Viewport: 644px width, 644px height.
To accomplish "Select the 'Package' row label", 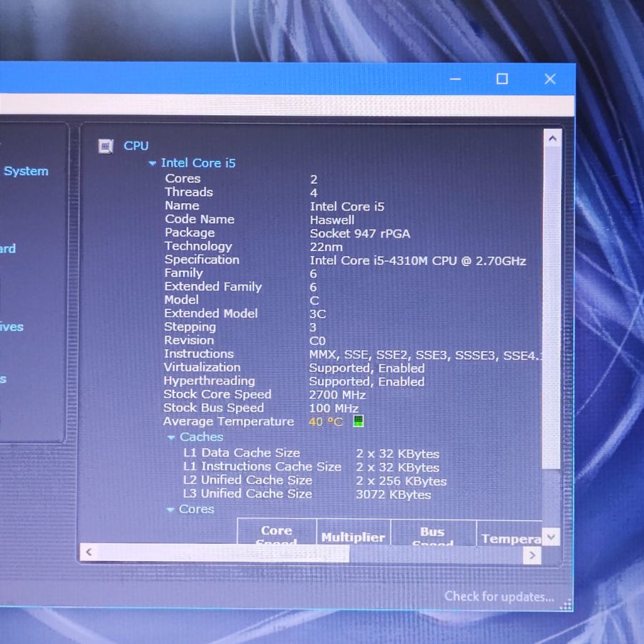I will [190, 233].
